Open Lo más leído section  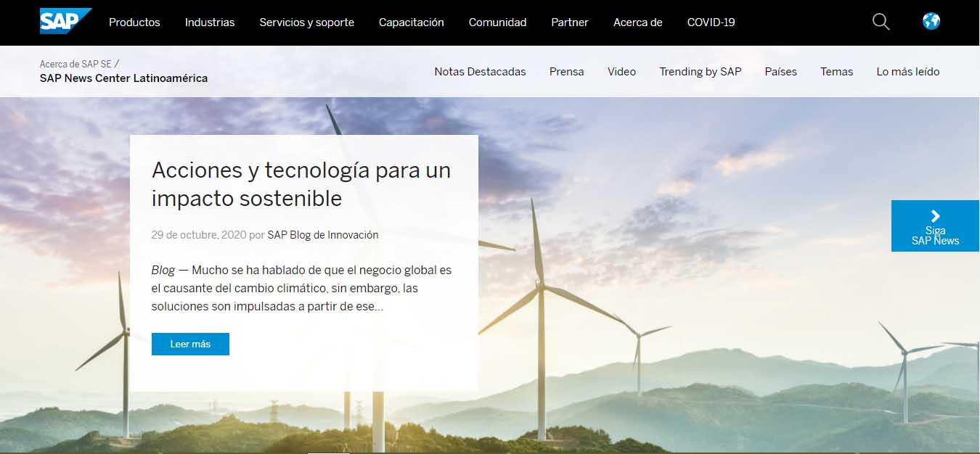click(908, 71)
